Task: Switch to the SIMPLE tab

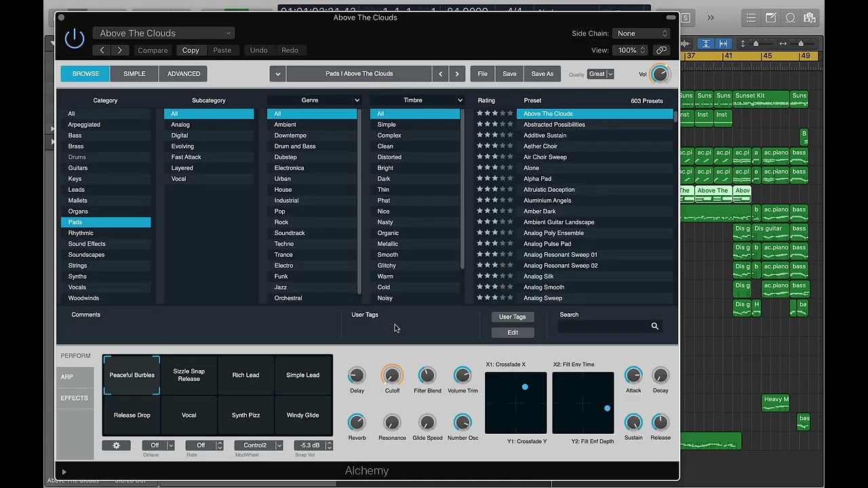Action: 134,74
